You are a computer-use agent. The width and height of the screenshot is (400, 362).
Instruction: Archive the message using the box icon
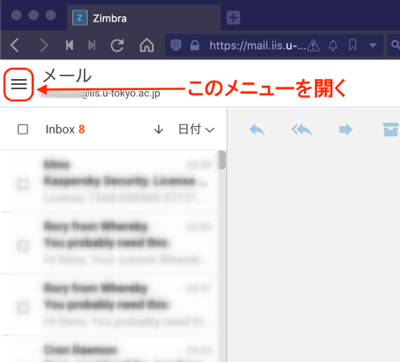pos(391,130)
